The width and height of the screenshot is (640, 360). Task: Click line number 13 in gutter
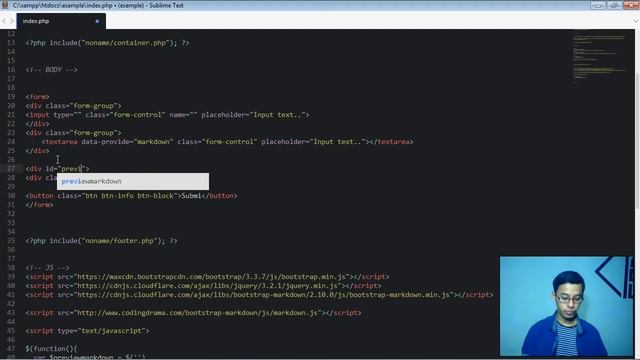click(11, 43)
